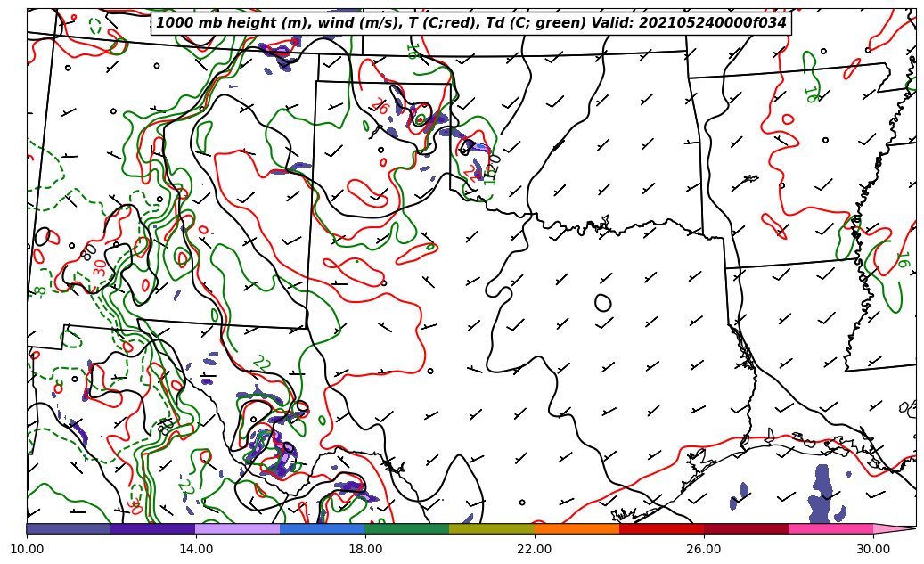
Task: Click the 14.00 colorbar tick label
Action: click(x=196, y=550)
